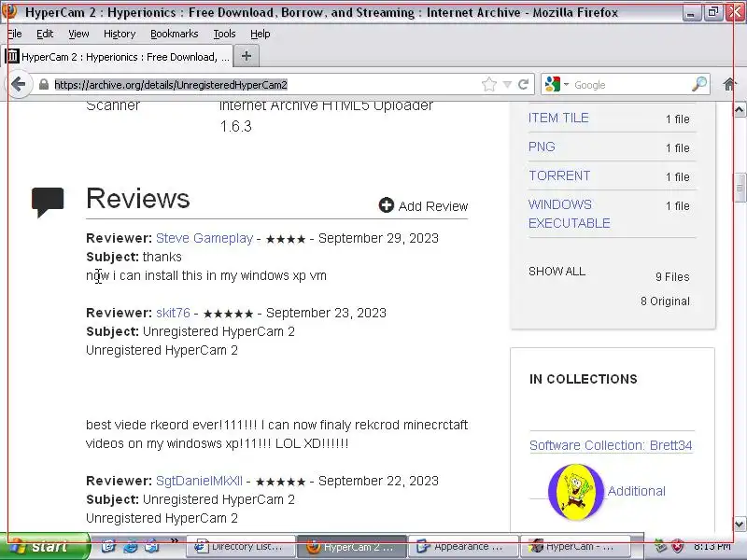Open the Edit menu
747x560 pixels.
click(45, 34)
